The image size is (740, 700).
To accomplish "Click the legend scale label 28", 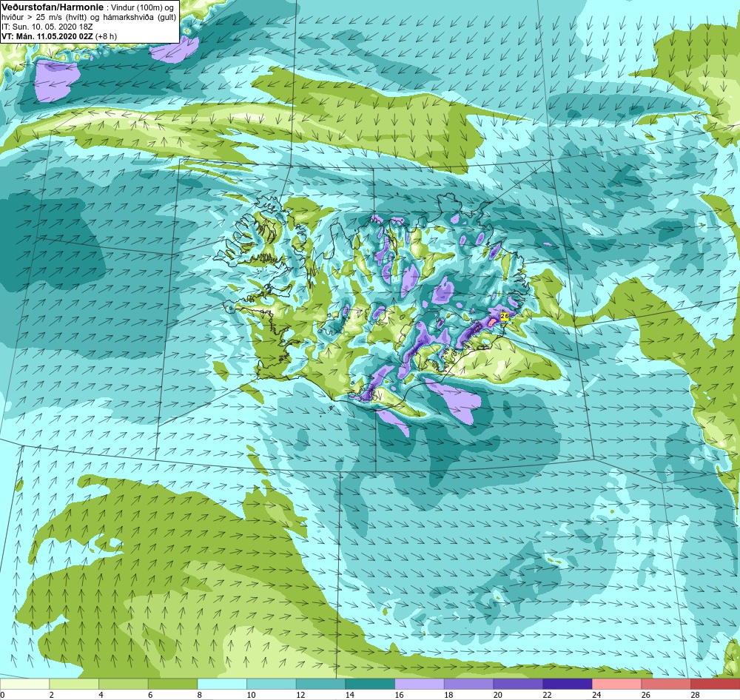I will pyautogui.click(x=695, y=695).
